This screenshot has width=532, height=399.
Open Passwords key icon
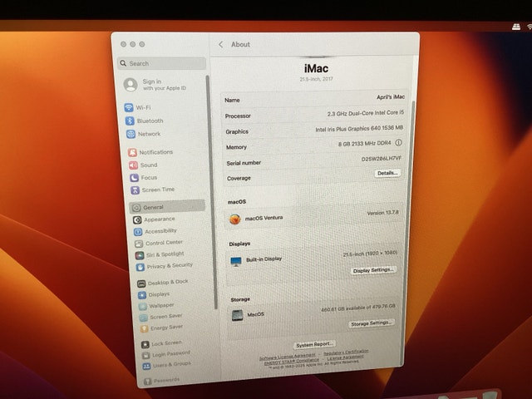pyautogui.click(x=148, y=382)
